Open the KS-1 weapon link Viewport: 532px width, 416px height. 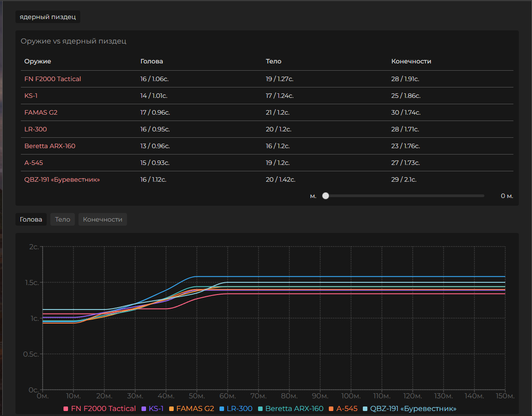31,96
